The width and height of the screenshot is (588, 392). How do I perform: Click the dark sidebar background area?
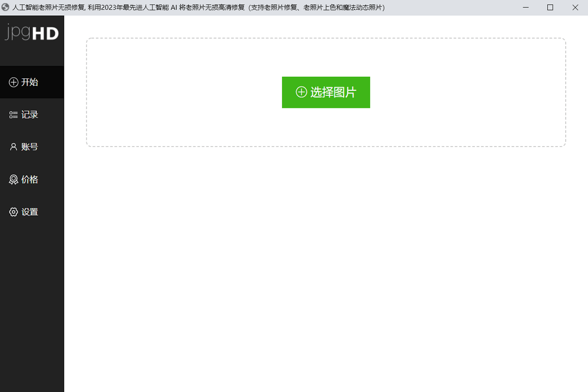click(32, 299)
